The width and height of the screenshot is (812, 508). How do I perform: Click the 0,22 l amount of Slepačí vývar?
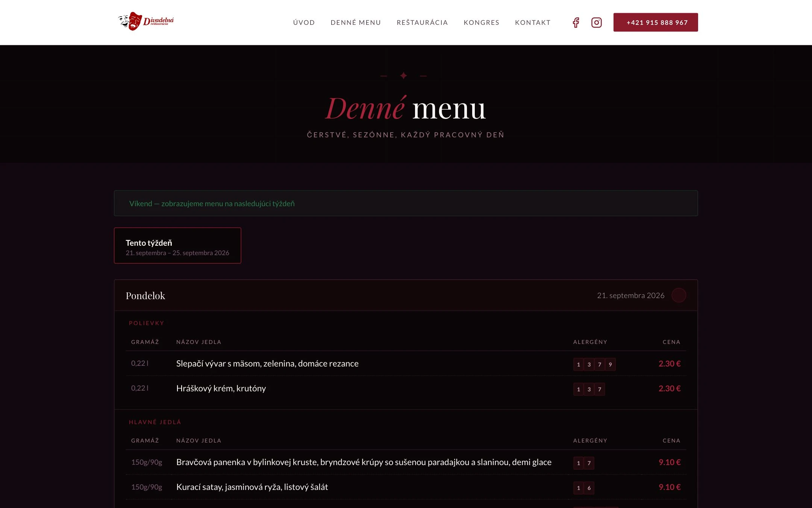tap(140, 363)
